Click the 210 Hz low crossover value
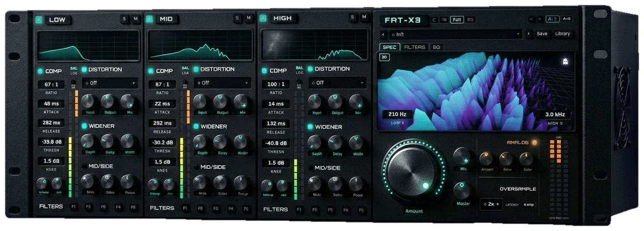Viewport: 644px width, 231px height. [397, 115]
